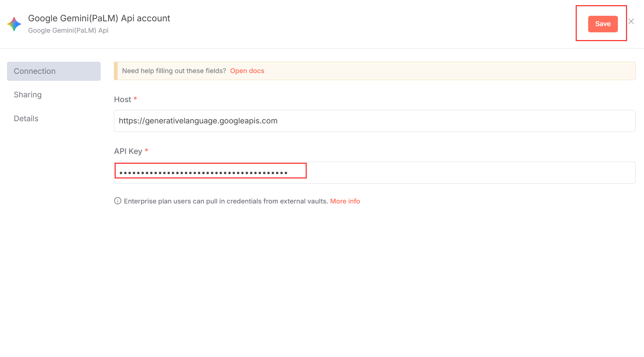
Task: Save the Gemini API account credentials
Action: pos(603,24)
